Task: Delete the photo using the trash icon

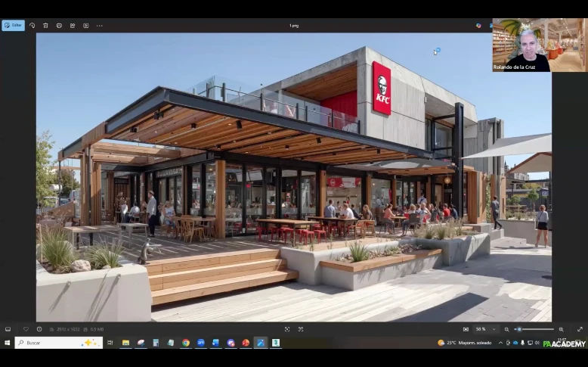Action: [x=45, y=25]
